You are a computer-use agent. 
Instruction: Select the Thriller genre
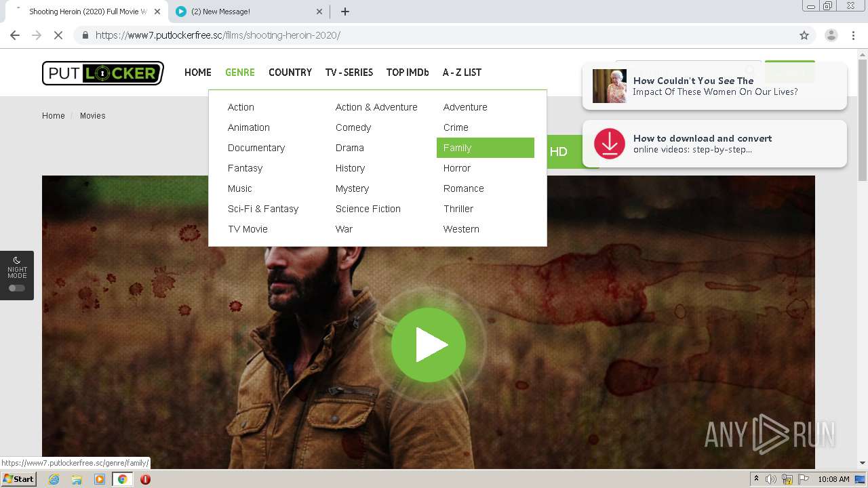(x=458, y=209)
